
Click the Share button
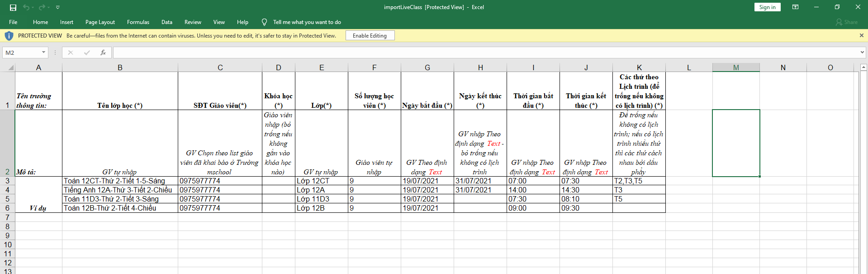[847, 22]
